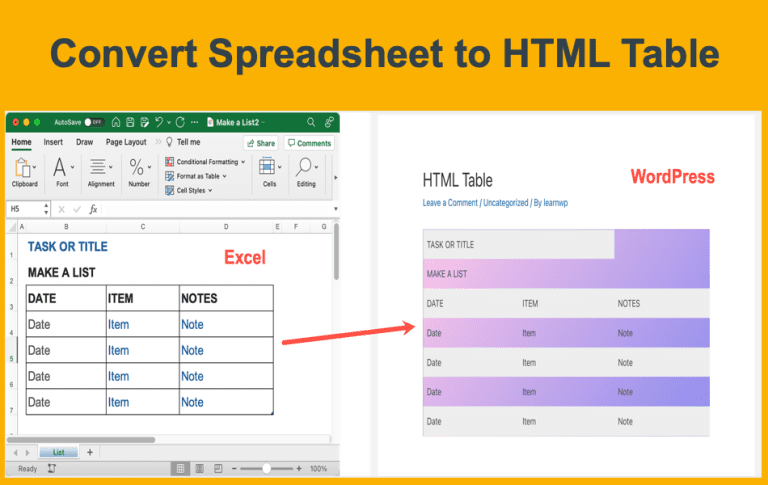Click the formula bar confirm checkmark
The image size is (768, 485).
tap(77, 210)
